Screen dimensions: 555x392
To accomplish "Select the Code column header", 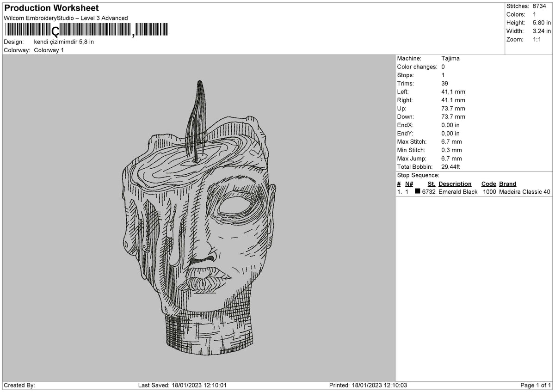I will [x=488, y=184].
